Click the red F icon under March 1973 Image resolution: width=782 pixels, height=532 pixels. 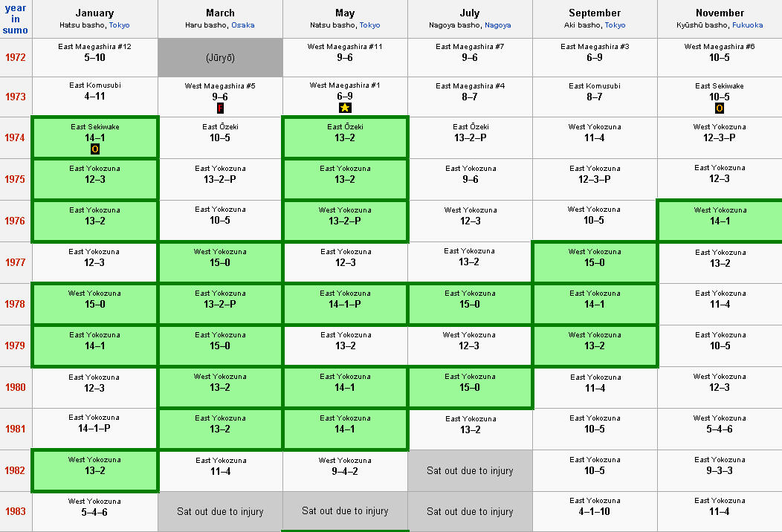coord(220,108)
